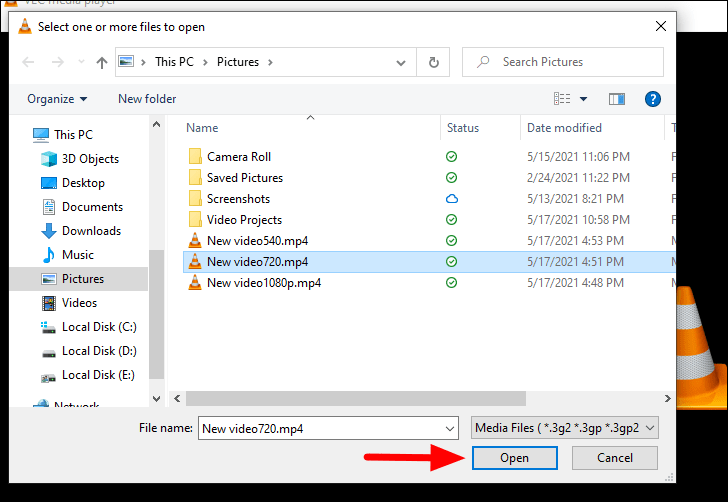
Task: Refresh the Pictures folder listing
Action: click(433, 62)
